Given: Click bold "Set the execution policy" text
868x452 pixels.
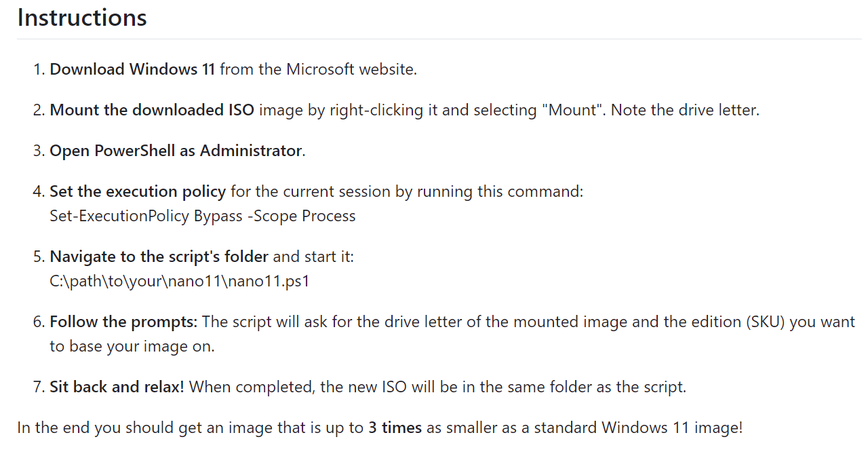Looking at the screenshot, I should pos(138,191).
